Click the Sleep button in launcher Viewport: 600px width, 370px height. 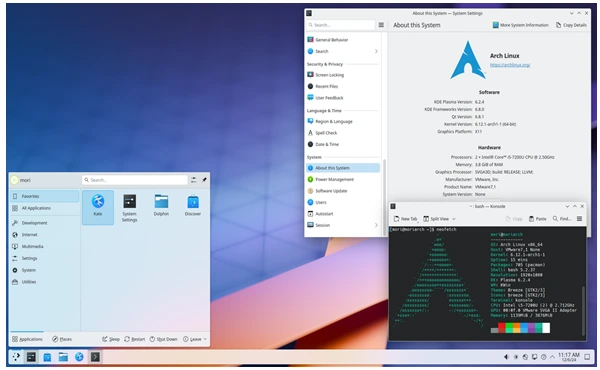[x=111, y=339]
